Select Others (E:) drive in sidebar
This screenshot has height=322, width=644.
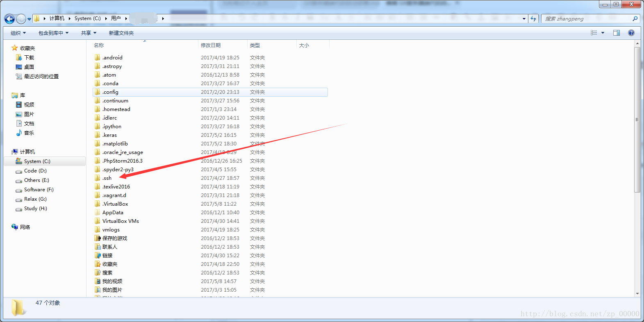click(x=36, y=180)
